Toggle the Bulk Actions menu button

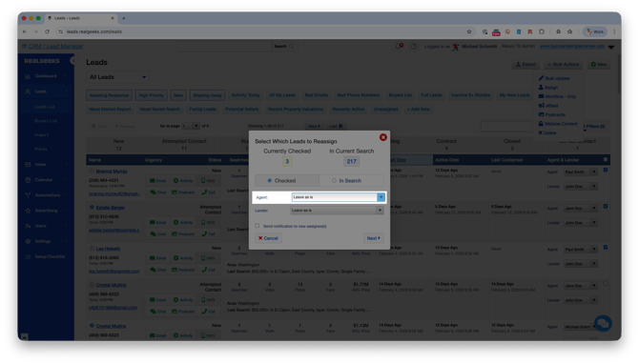564,65
